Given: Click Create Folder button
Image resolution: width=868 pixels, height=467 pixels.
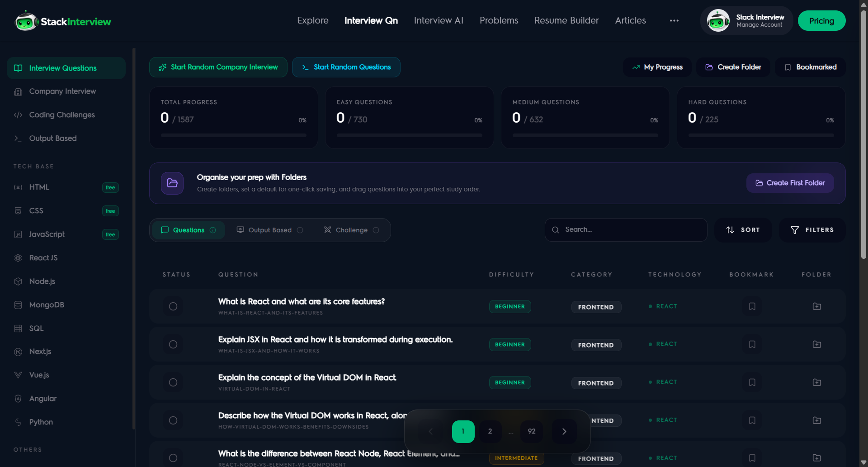Looking at the screenshot, I should click(x=733, y=67).
